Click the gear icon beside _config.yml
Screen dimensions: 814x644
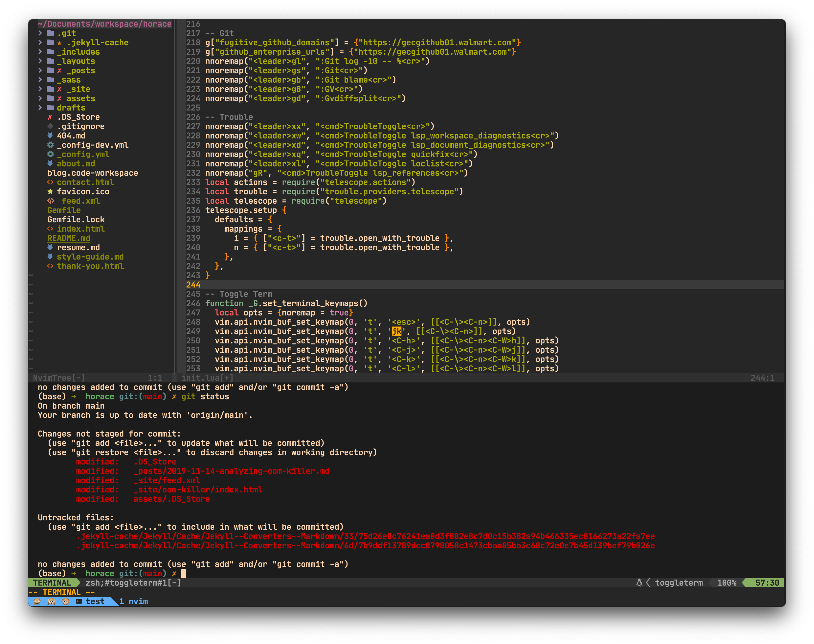click(x=51, y=154)
